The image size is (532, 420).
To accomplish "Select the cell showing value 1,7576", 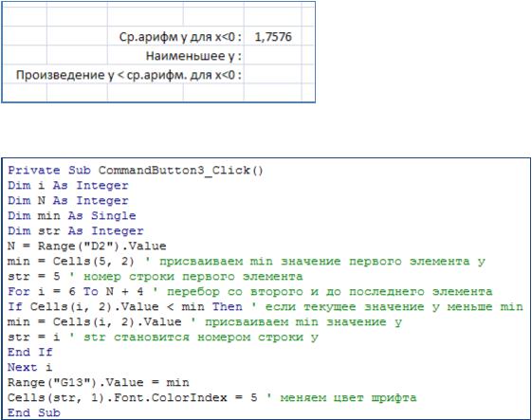I will tap(273, 37).
